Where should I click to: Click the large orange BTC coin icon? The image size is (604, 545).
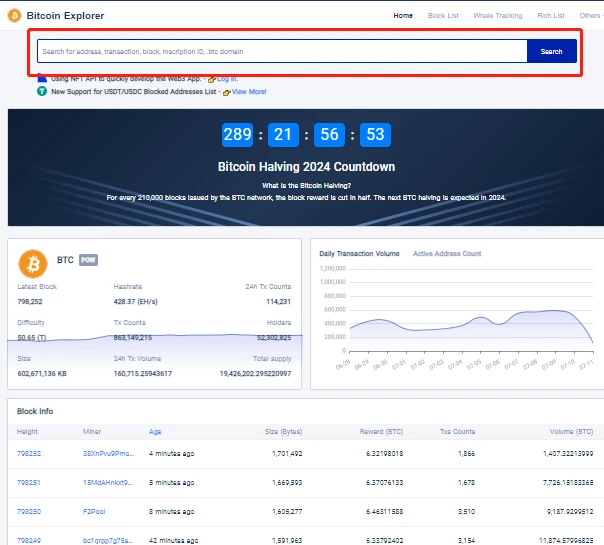[x=34, y=263]
